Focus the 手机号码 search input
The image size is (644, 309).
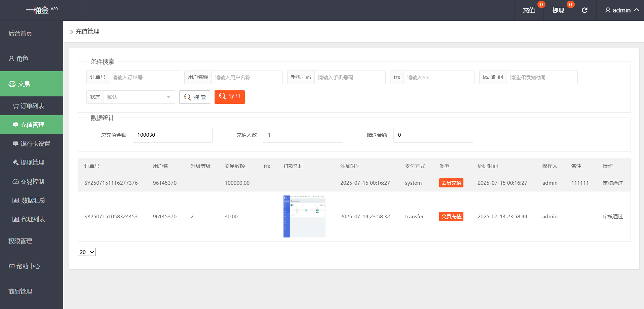pos(350,77)
